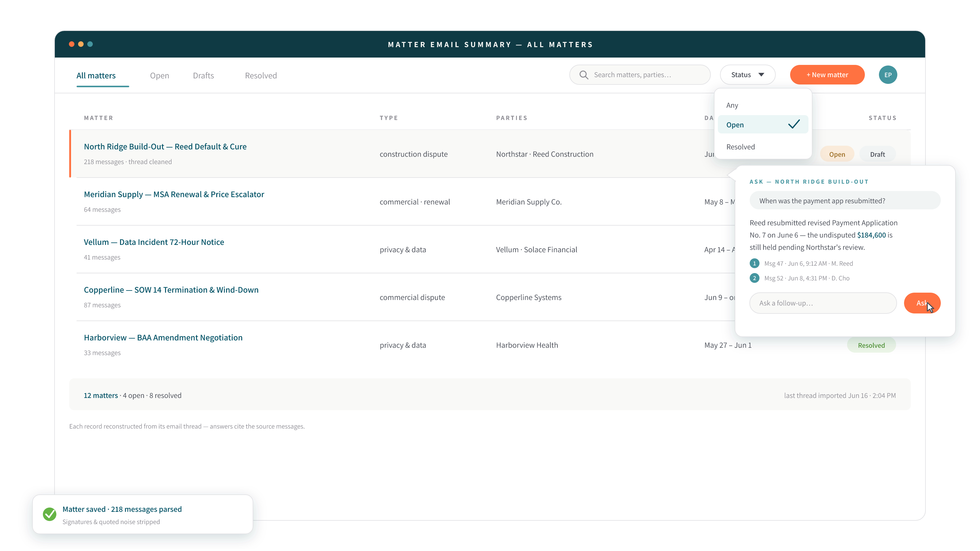This screenshot has height=551, width=980.
Task: Click 'Signatures & quoted noise stripped' toast text
Action: tap(111, 522)
